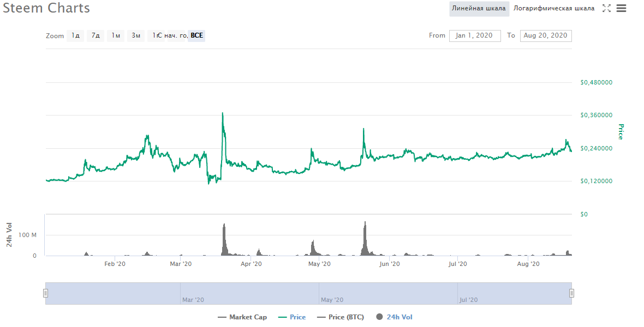Click the Apr '20 date axis label
The width and height of the screenshot is (644, 327).
coord(252,264)
